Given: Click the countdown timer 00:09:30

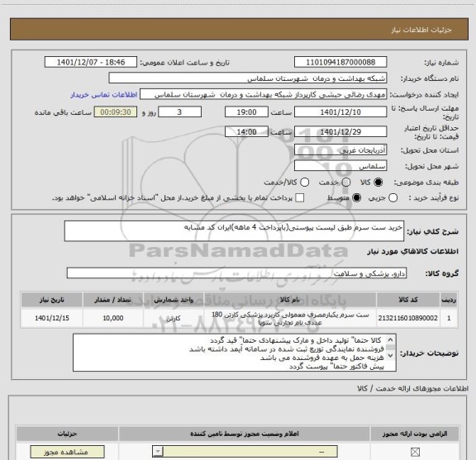Looking at the screenshot, I should 116,112.
